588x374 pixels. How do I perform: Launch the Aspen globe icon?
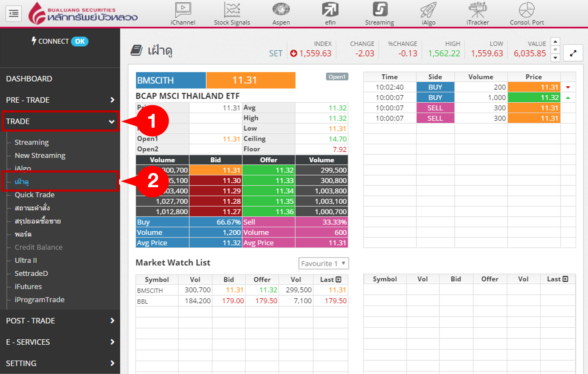tap(281, 10)
